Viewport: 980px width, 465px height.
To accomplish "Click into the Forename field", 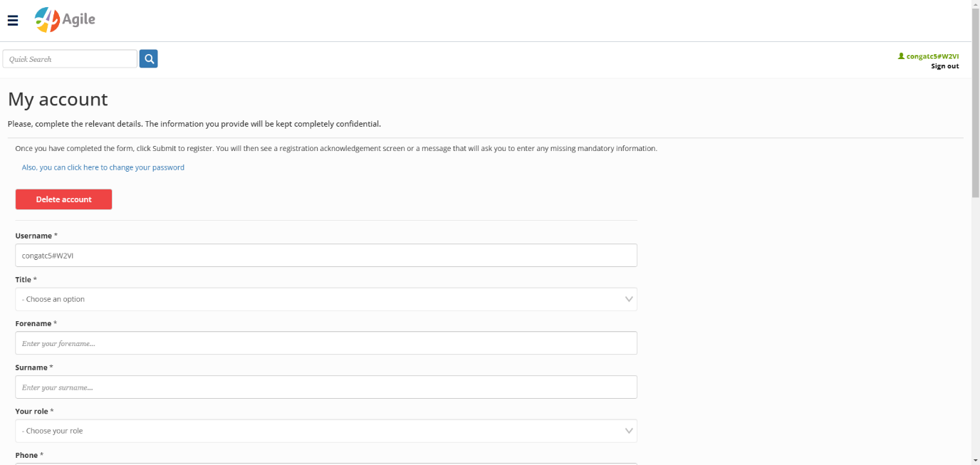I will click(x=326, y=343).
